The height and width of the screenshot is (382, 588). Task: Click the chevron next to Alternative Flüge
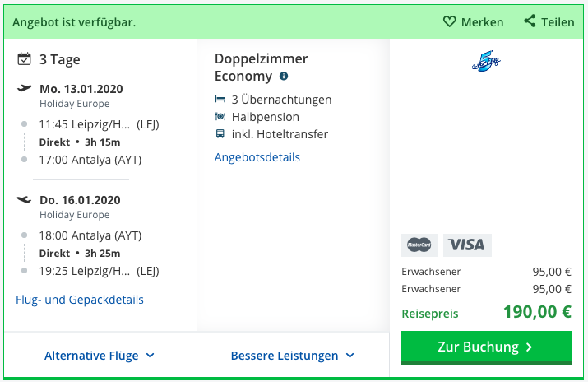click(x=150, y=356)
